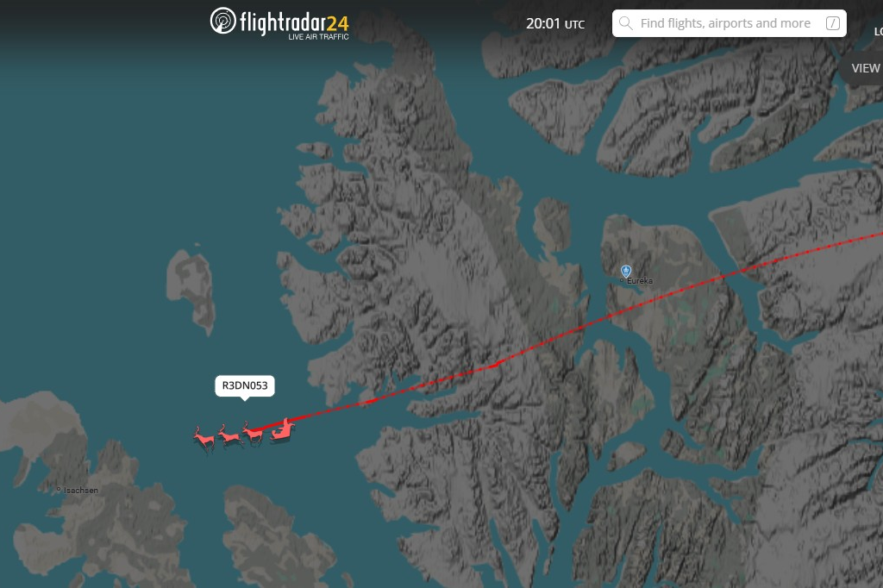This screenshot has height=588, width=883.
Task: Click the magnifier search icon
Action: click(x=626, y=23)
